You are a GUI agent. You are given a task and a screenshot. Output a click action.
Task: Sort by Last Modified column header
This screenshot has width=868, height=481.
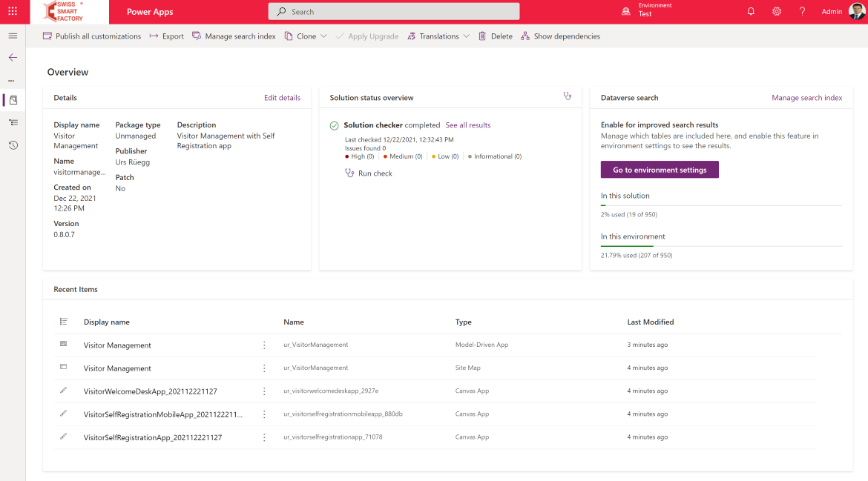(651, 322)
